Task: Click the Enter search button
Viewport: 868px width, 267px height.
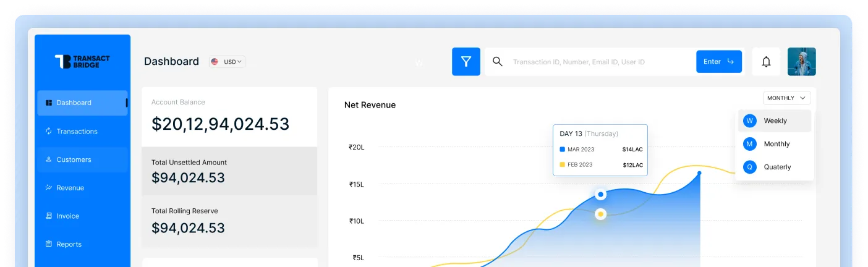Action: 719,62
